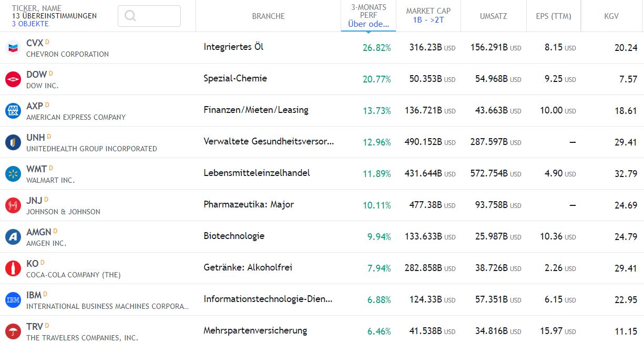
Task: Click the magnifying glass search icon
Action: tap(129, 16)
